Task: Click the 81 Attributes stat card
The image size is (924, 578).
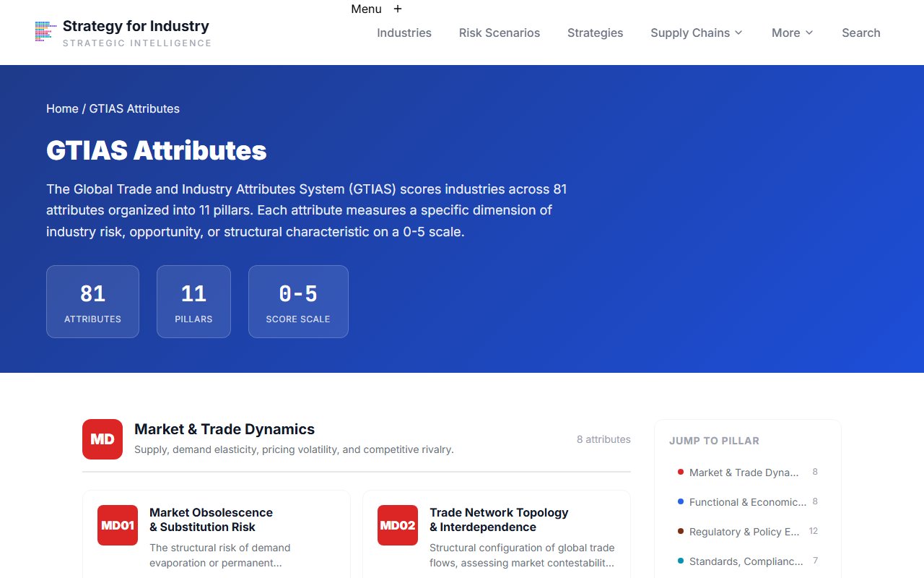Action: [92, 301]
